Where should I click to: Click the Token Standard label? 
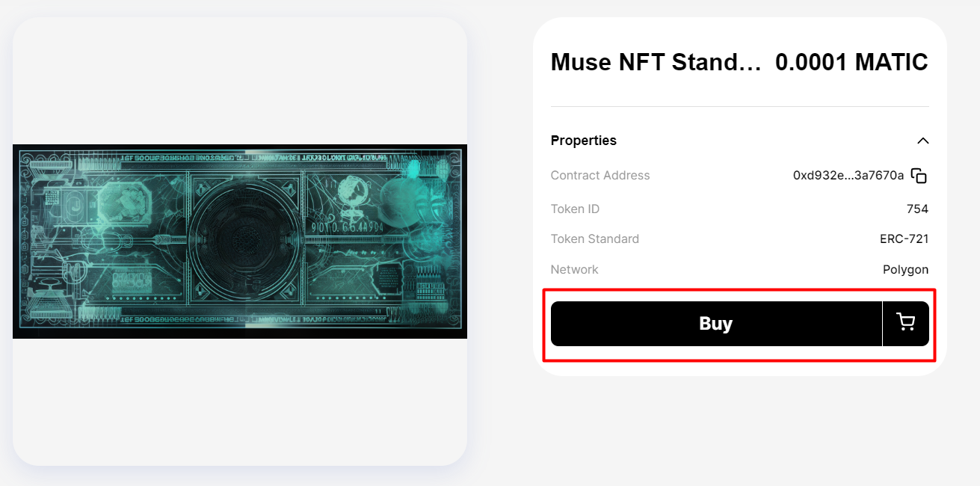pyautogui.click(x=595, y=239)
